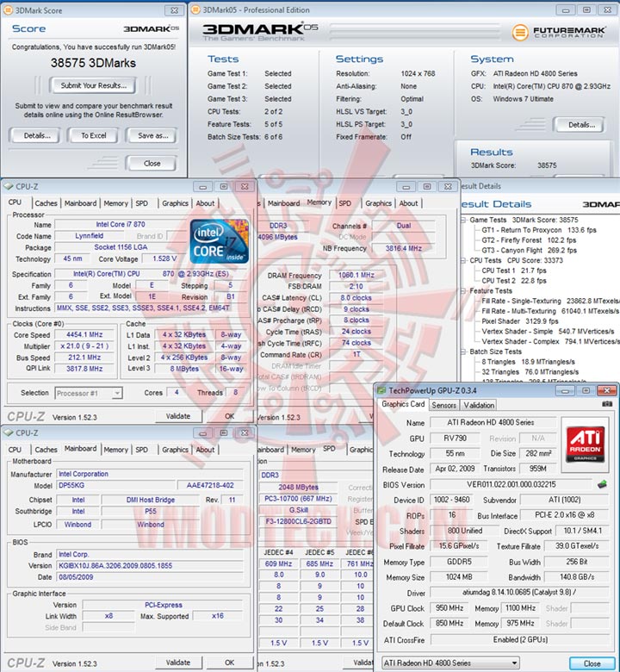This screenshot has width=620, height=672.
Task: Open Memory tab in bottom CPU-Z Mainboard window
Action: (x=115, y=450)
